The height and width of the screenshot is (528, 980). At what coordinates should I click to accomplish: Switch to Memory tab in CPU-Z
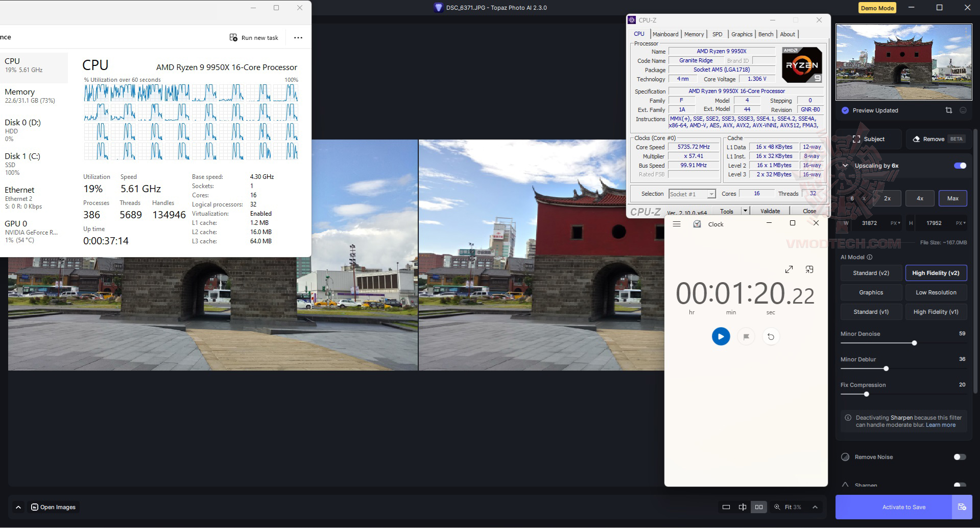coord(694,34)
